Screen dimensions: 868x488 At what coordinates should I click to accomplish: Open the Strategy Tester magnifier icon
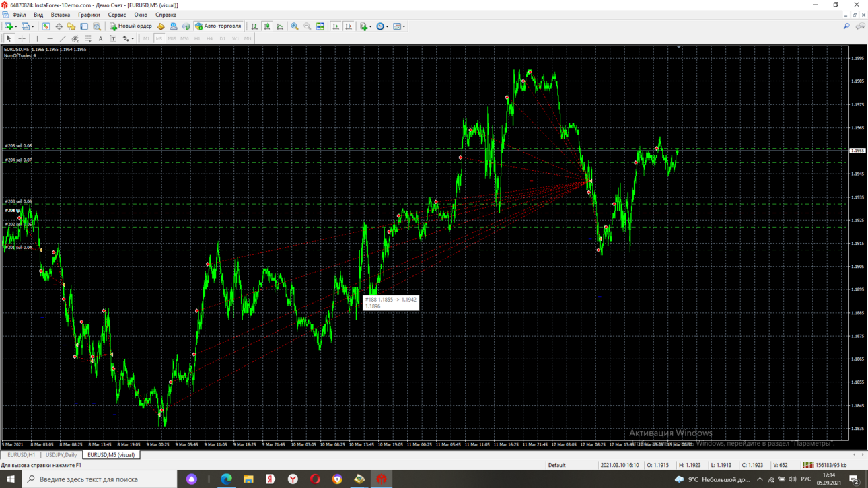[97, 26]
